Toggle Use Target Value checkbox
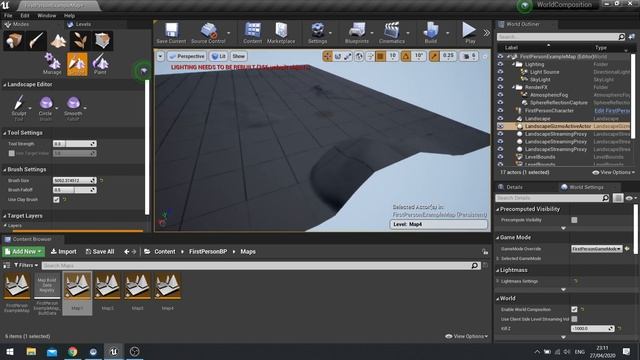Viewport: 640px width, 360px height. (11, 153)
